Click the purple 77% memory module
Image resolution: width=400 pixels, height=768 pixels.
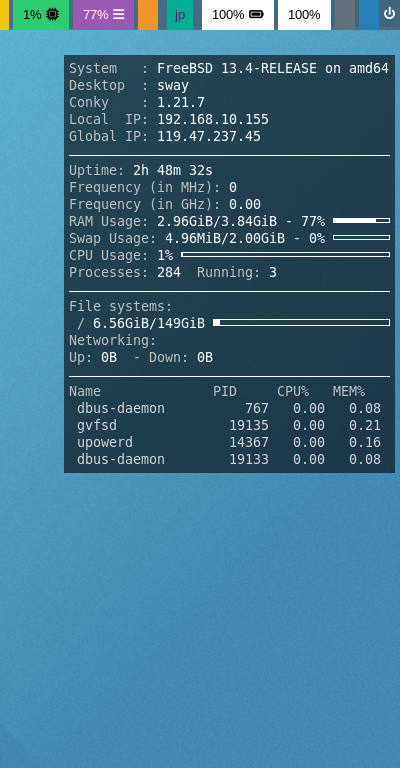click(103, 15)
